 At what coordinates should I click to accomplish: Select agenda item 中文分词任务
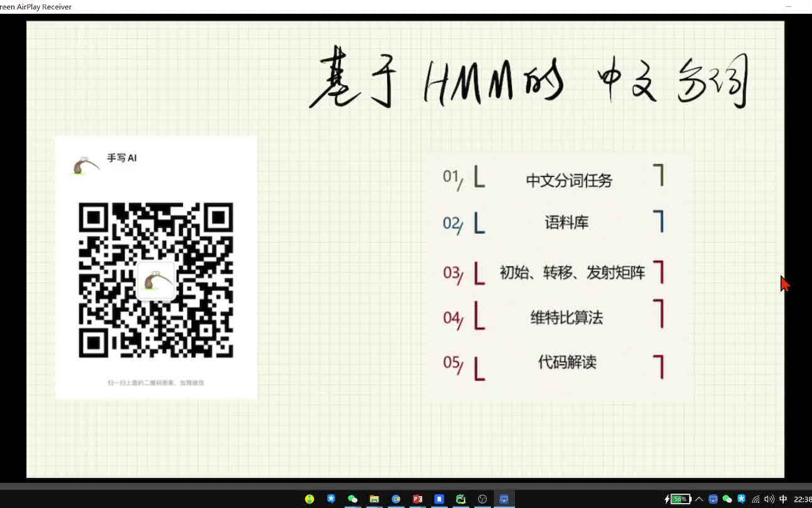point(569,181)
